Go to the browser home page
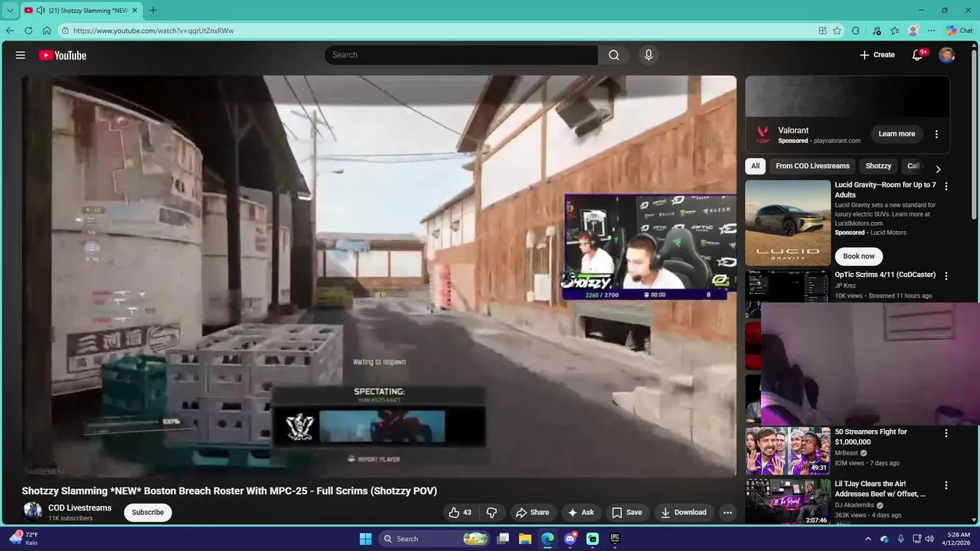Image resolution: width=980 pixels, height=551 pixels. [47, 31]
